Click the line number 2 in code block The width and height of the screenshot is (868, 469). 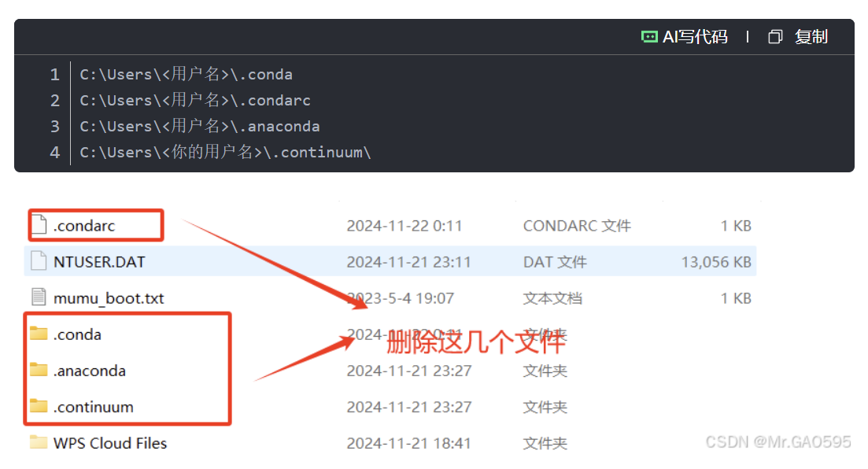pyautogui.click(x=54, y=100)
